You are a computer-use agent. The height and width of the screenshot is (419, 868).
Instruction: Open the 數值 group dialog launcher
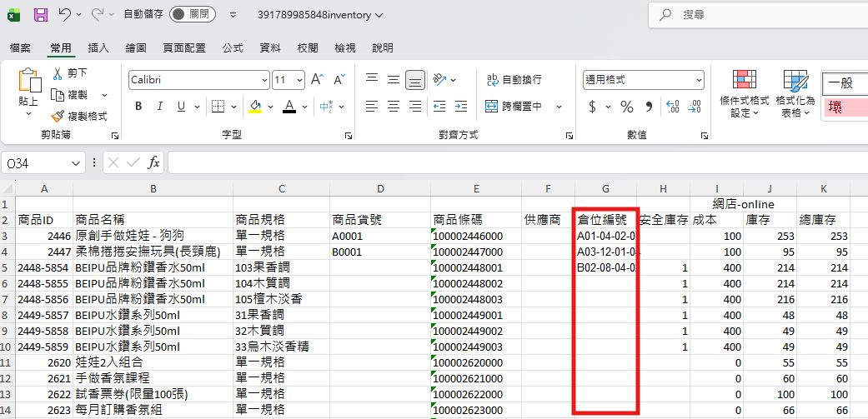coord(704,136)
